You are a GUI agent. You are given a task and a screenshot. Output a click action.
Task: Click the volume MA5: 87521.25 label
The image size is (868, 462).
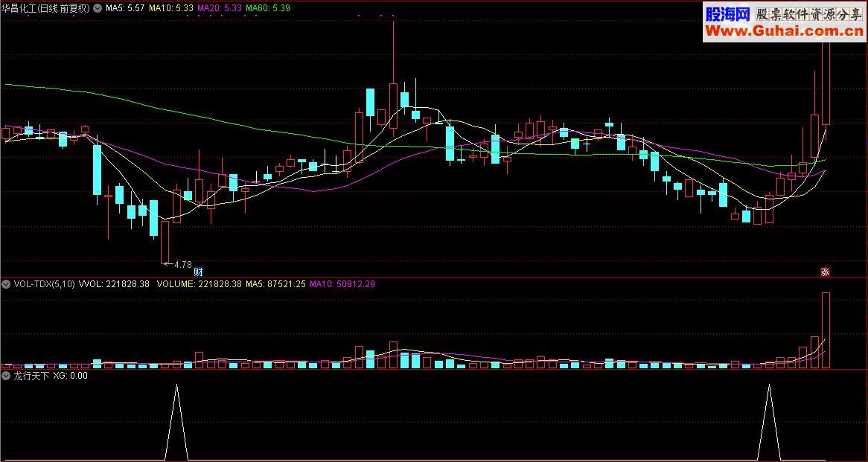click(x=275, y=284)
